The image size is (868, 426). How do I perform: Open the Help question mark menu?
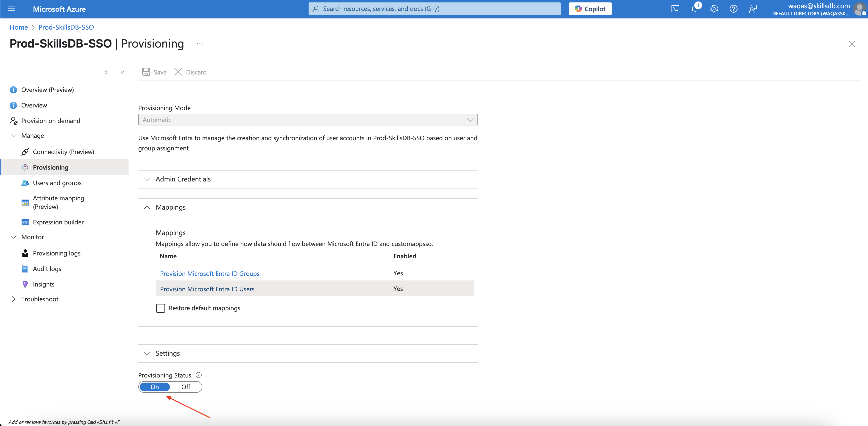coord(734,9)
